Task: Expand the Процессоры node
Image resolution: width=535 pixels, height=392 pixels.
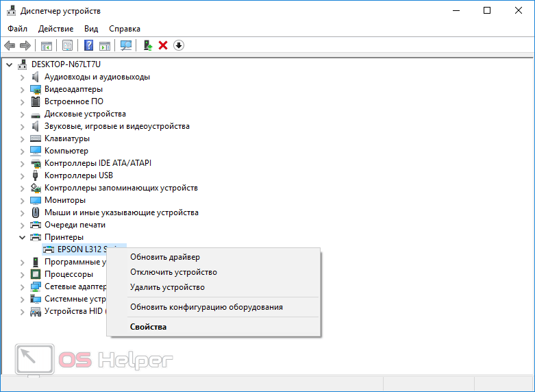Action: point(22,275)
